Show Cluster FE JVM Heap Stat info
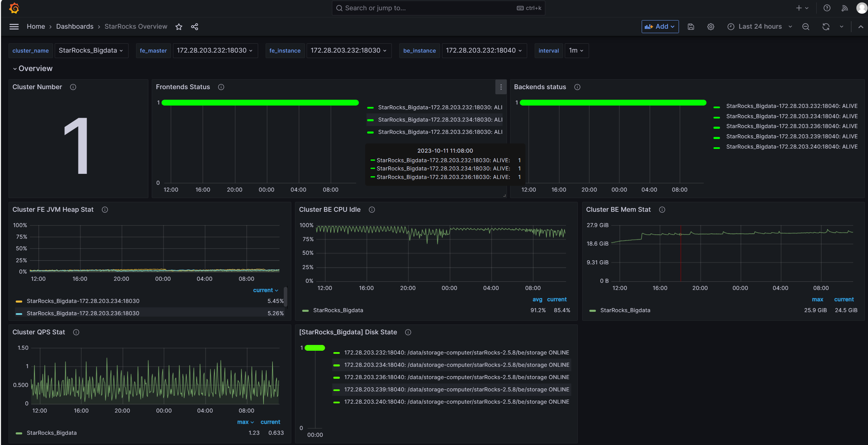Screen dimensions: 868x445 click(105, 210)
